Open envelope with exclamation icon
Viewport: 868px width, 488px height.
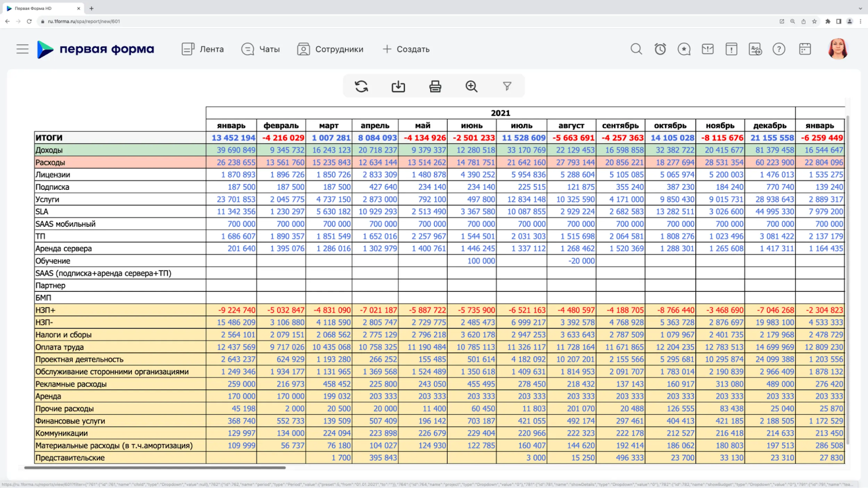click(x=708, y=49)
